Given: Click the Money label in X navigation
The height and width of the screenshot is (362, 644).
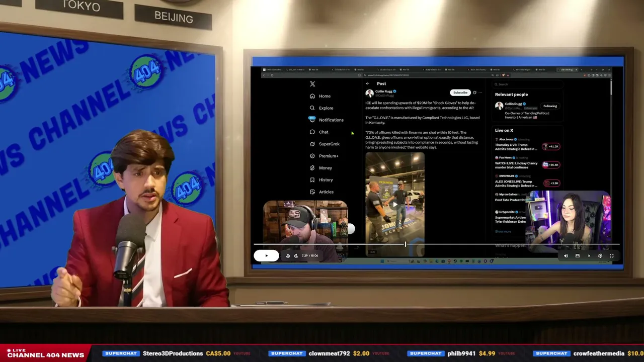Looking at the screenshot, I should click(x=326, y=168).
